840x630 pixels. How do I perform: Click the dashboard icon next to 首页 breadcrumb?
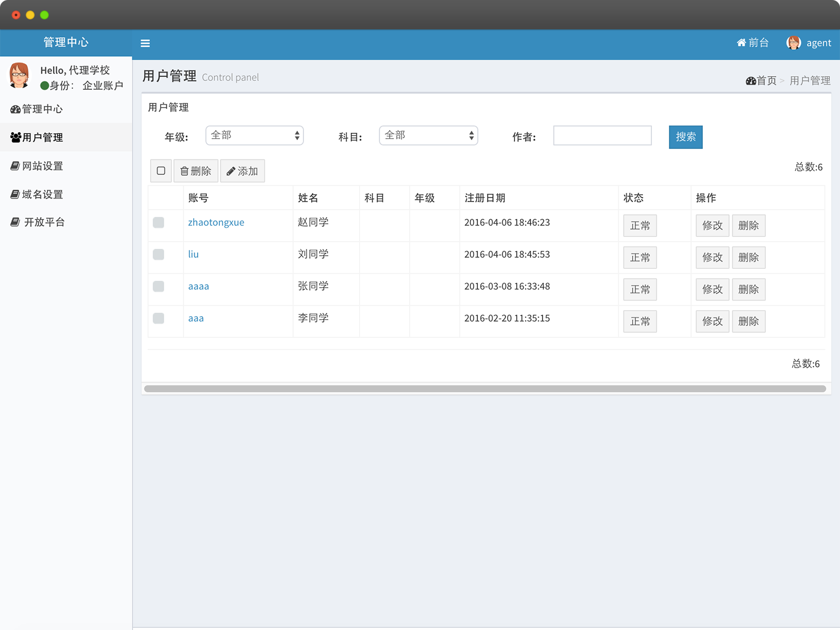click(x=751, y=81)
